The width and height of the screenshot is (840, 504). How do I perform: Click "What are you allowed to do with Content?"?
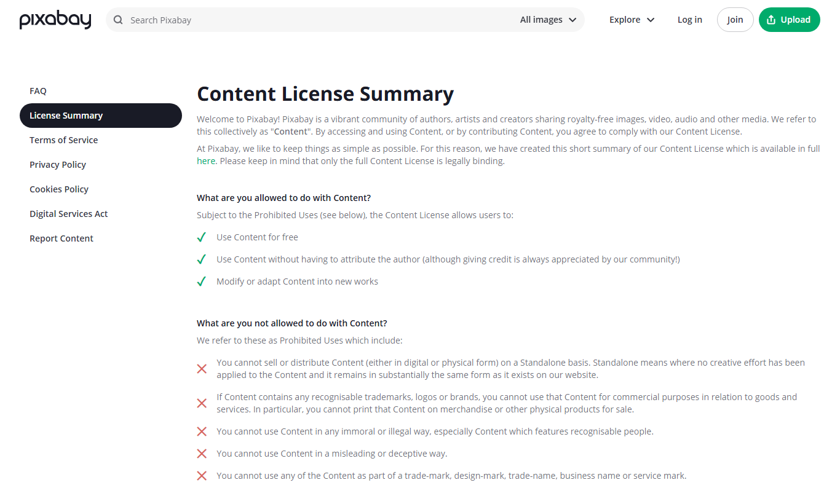point(283,198)
